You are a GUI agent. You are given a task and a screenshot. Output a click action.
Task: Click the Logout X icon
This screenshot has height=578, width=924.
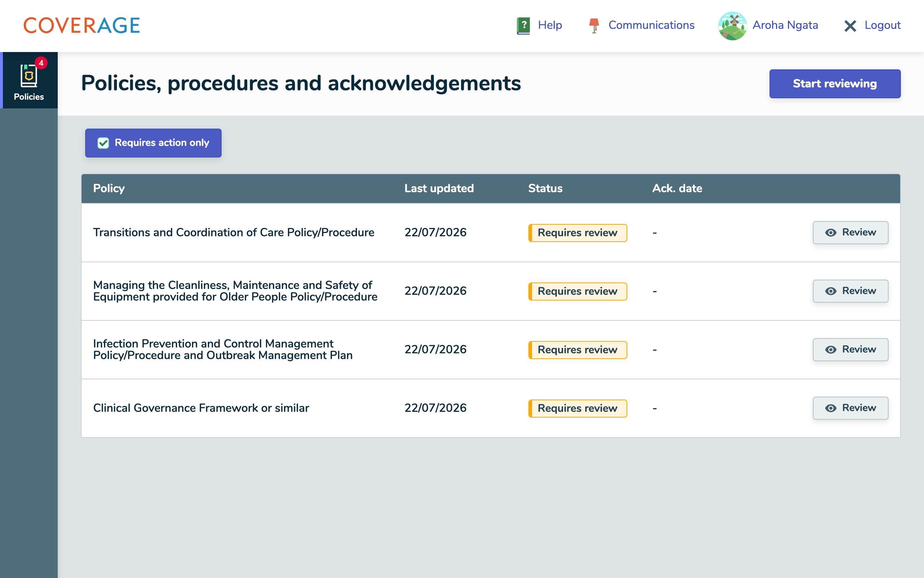[850, 26]
